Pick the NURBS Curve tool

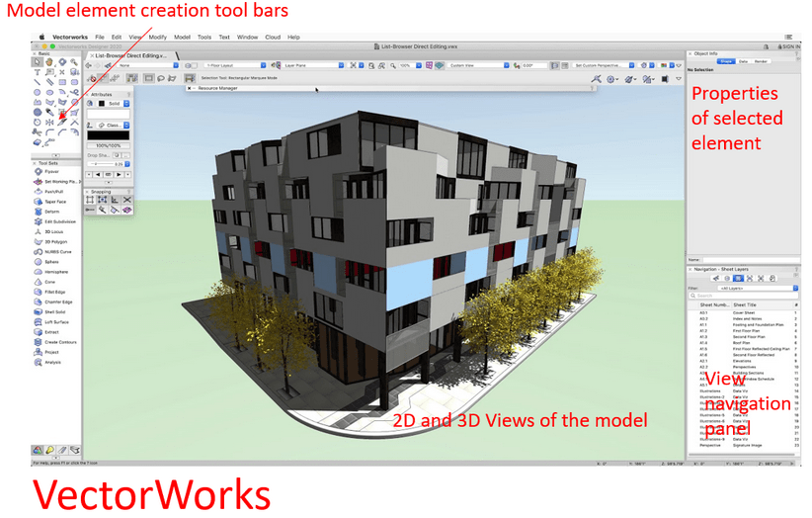(x=55, y=252)
